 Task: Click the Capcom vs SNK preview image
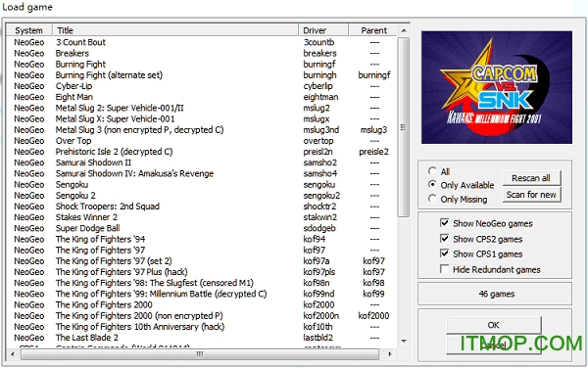(x=497, y=87)
